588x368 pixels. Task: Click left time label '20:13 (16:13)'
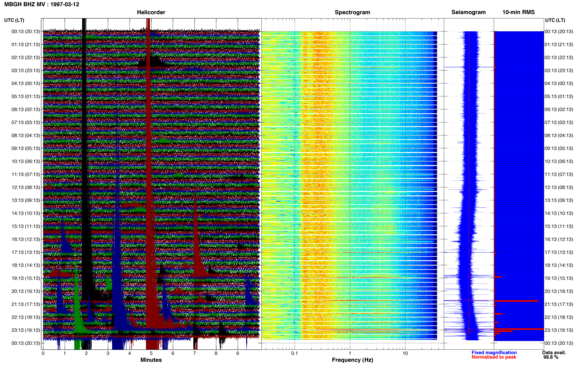click(26, 291)
